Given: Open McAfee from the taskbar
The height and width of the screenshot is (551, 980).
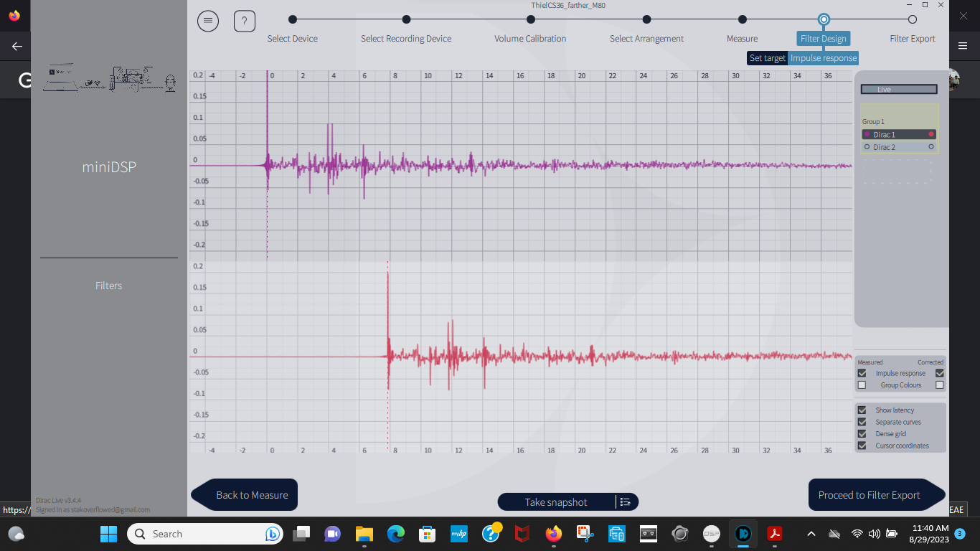Looking at the screenshot, I should [522, 534].
